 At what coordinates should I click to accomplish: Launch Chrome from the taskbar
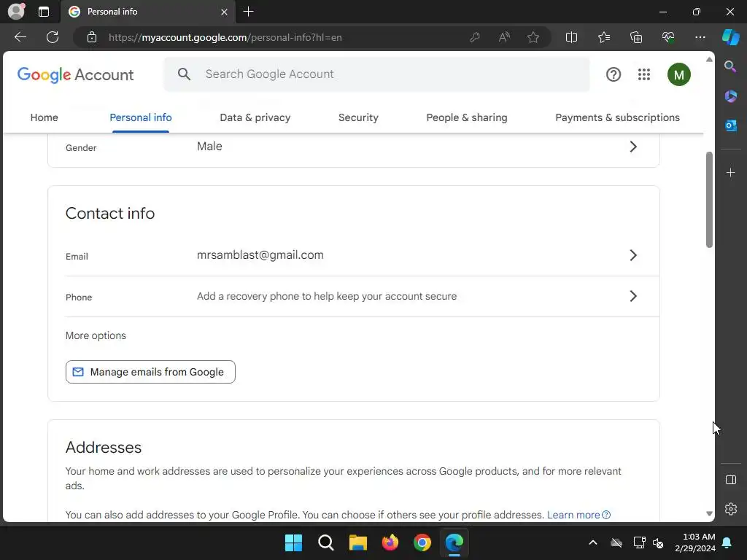422,542
